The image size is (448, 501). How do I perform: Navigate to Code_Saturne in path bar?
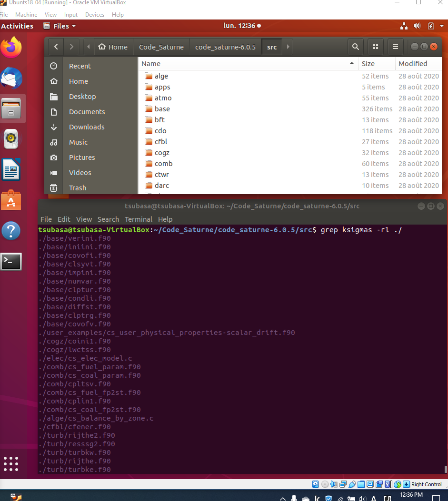(x=161, y=47)
